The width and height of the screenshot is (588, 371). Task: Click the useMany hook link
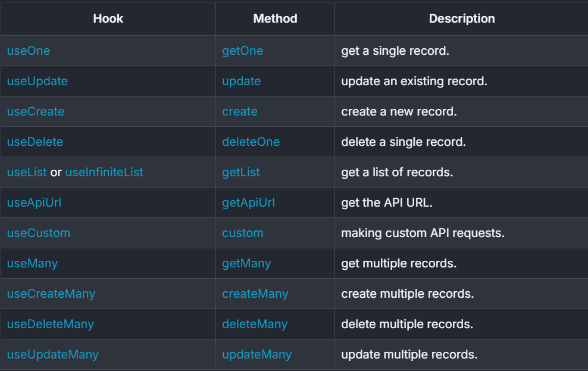32,263
